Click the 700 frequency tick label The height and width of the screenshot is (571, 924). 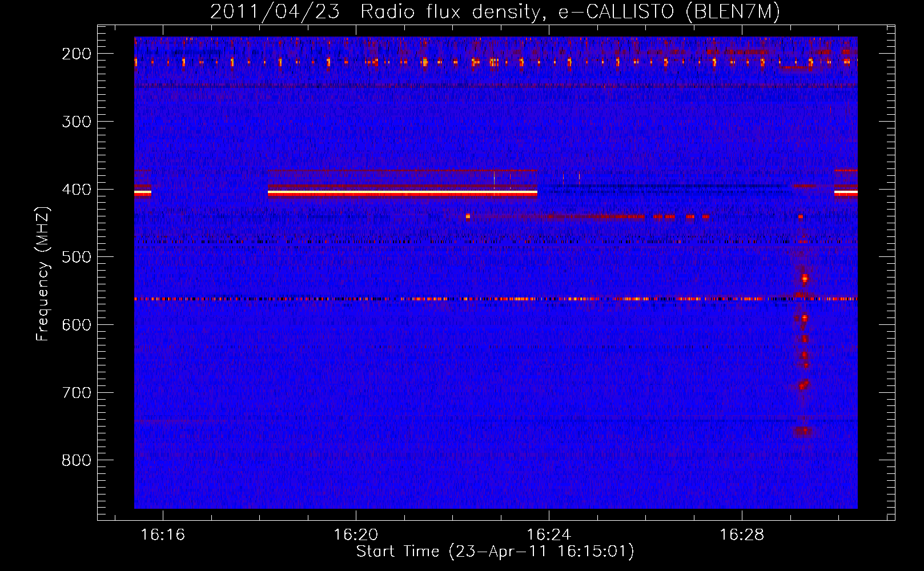pos(77,393)
